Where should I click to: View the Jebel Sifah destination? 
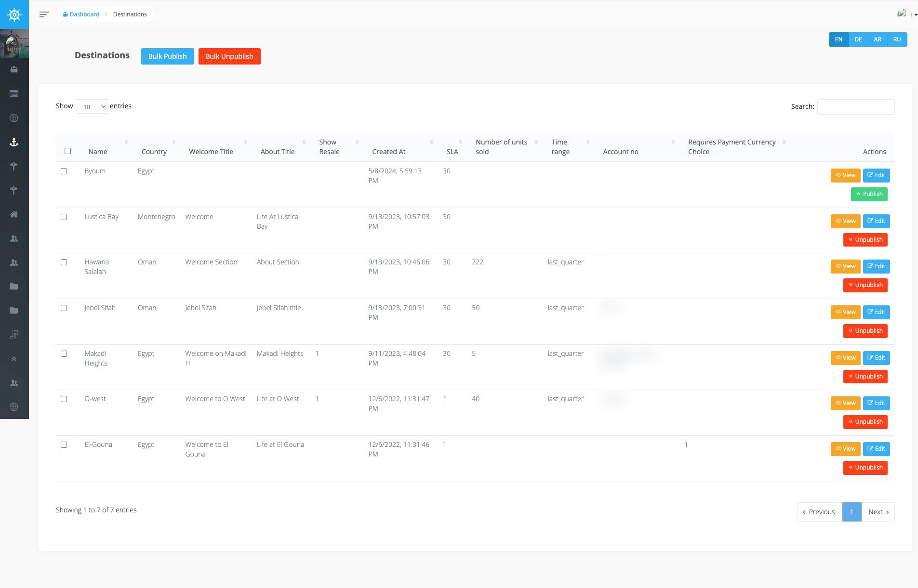click(x=845, y=312)
